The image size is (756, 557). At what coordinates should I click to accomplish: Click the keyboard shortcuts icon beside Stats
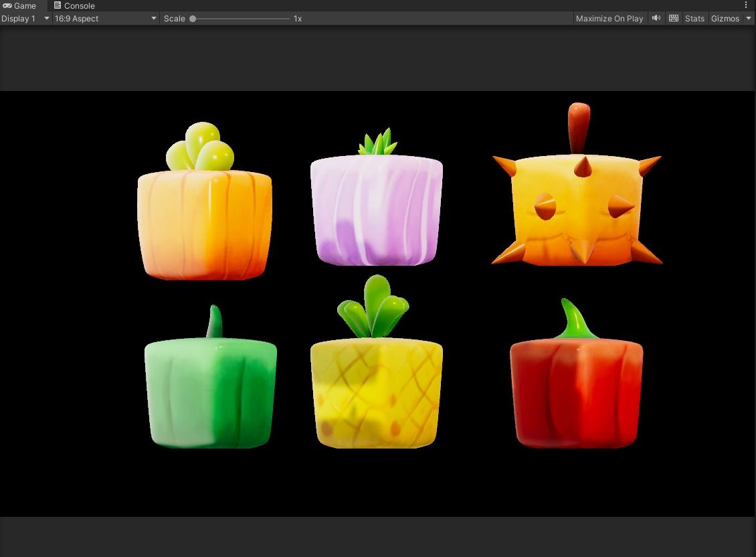coord(674,18)
